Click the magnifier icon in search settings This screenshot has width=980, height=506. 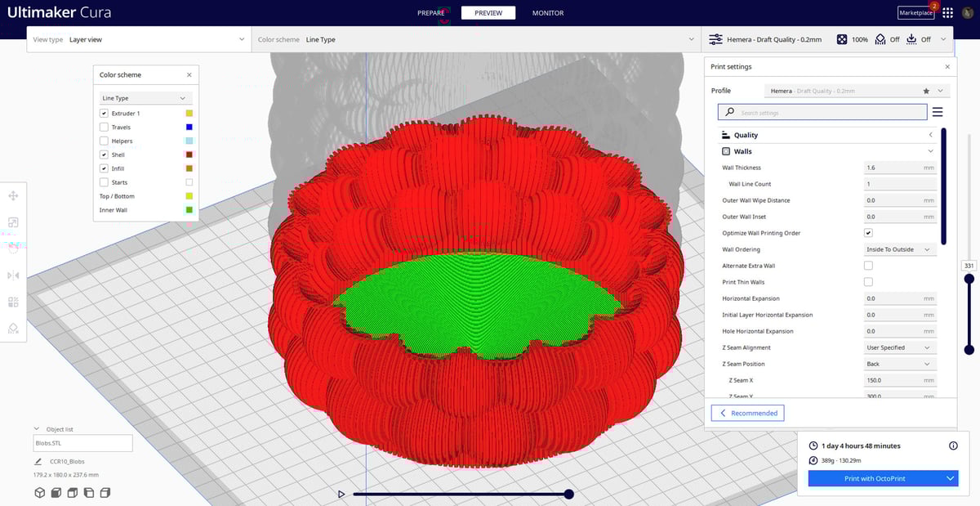click(x=729, y=112)
